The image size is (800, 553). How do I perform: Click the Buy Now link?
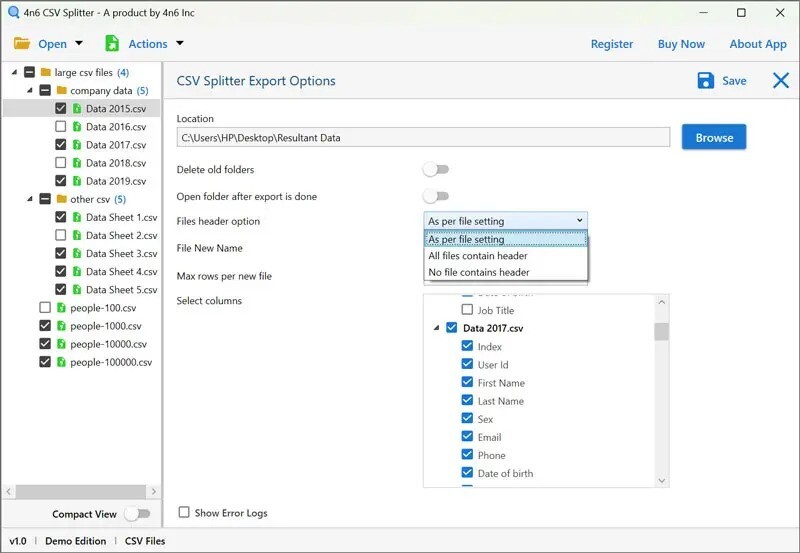681,44
